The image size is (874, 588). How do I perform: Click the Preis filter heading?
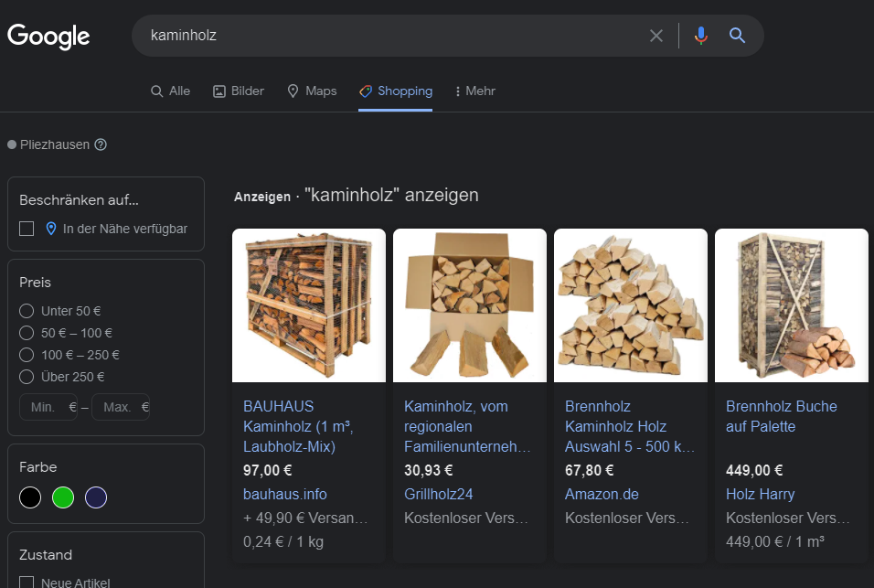[x=35, y=283]
